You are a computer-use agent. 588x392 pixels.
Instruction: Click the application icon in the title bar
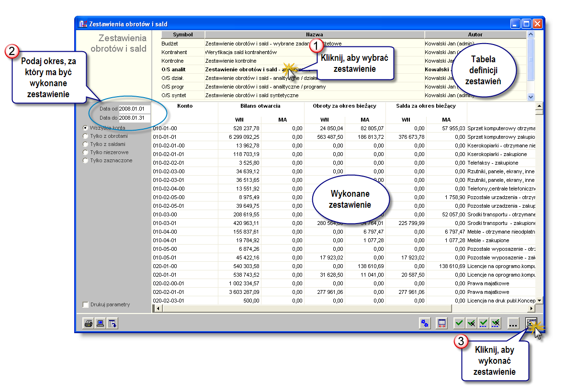[83, 23]
